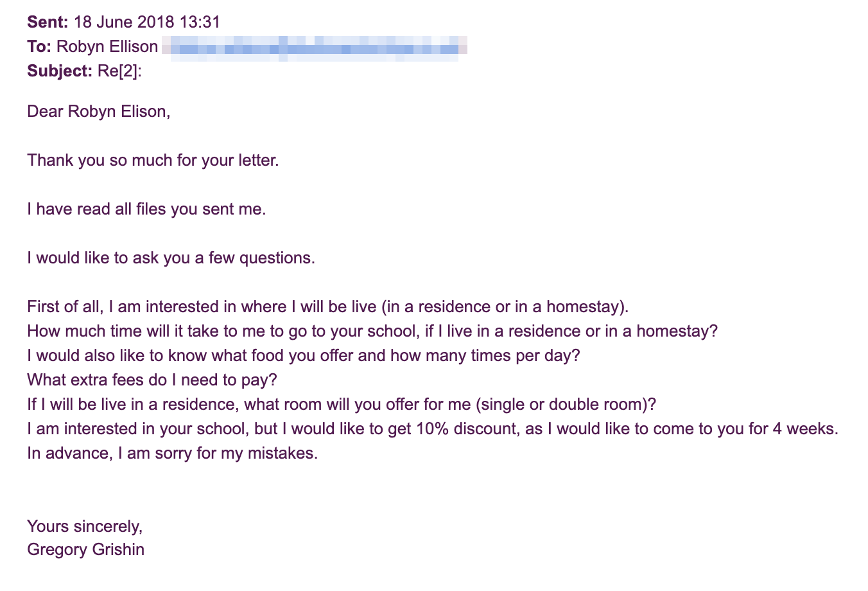Click the line 'In advance, I am sorry for my mistakes.'

172,453
